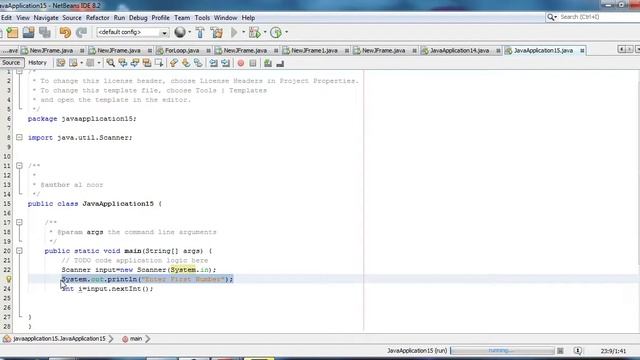Click Shift Line Left icon
640x360 pixels.
click(213, 63)
